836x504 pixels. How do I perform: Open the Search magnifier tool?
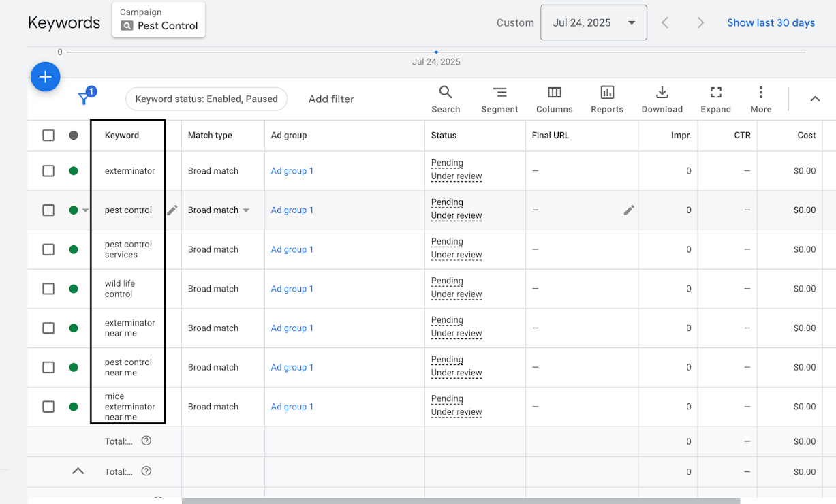click(446, 99)
